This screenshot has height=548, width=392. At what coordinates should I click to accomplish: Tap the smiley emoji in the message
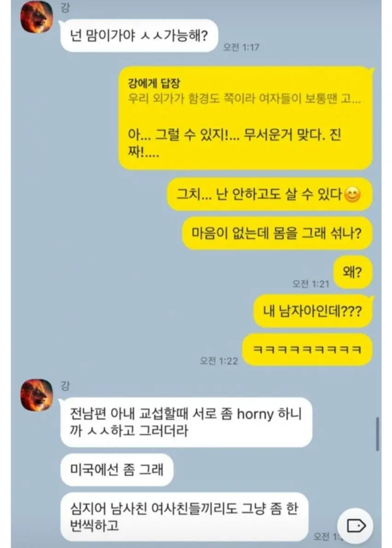click(x=352, y=195)
